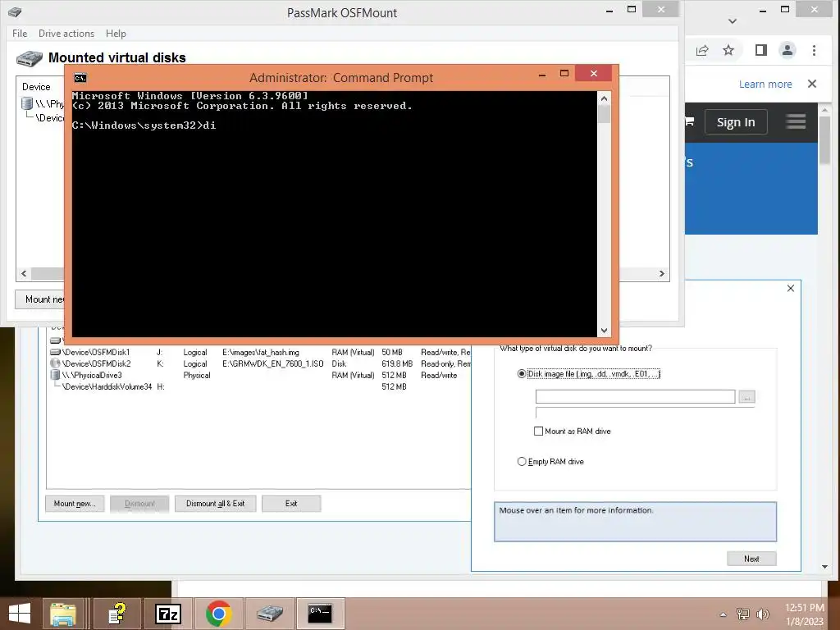The image size is (840, 630).
Task: Click the OSFMDisk2 disc icon
Action: point(55,363)
